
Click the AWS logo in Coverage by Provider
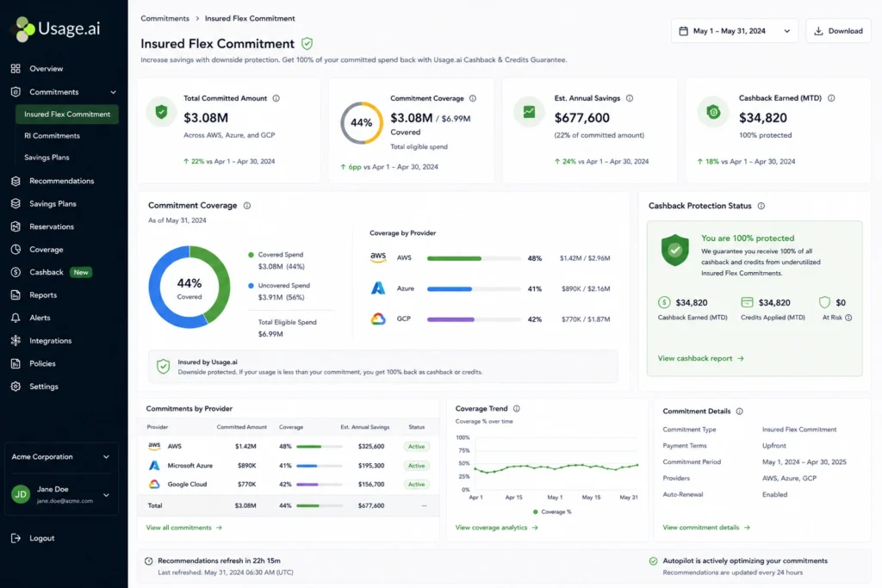coord(378,257)
